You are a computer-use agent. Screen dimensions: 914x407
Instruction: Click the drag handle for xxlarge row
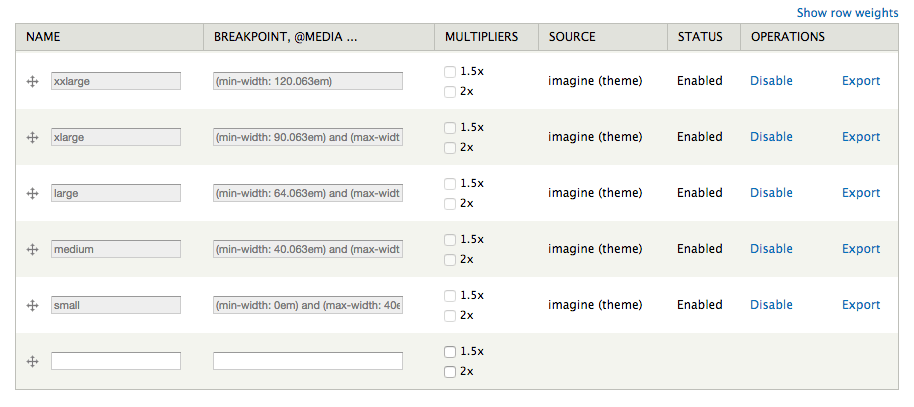pyautogui.click(x=33, y=82)
